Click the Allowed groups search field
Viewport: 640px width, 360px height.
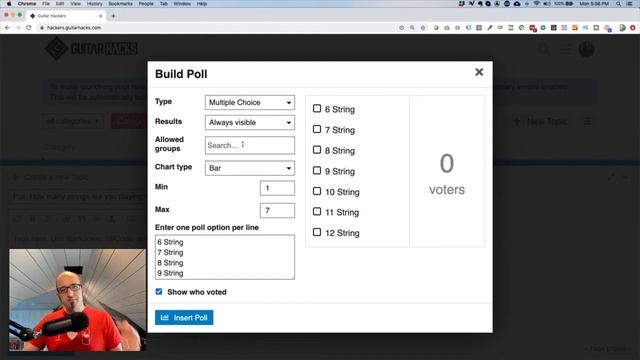(250, 145)
